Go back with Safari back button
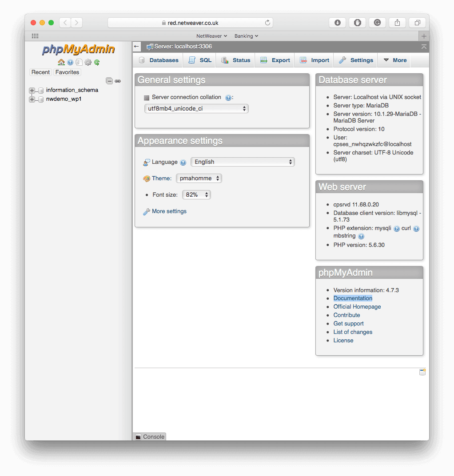Image resolution: width=454 pixels, height=476 pixels. [x=65, y=23]
